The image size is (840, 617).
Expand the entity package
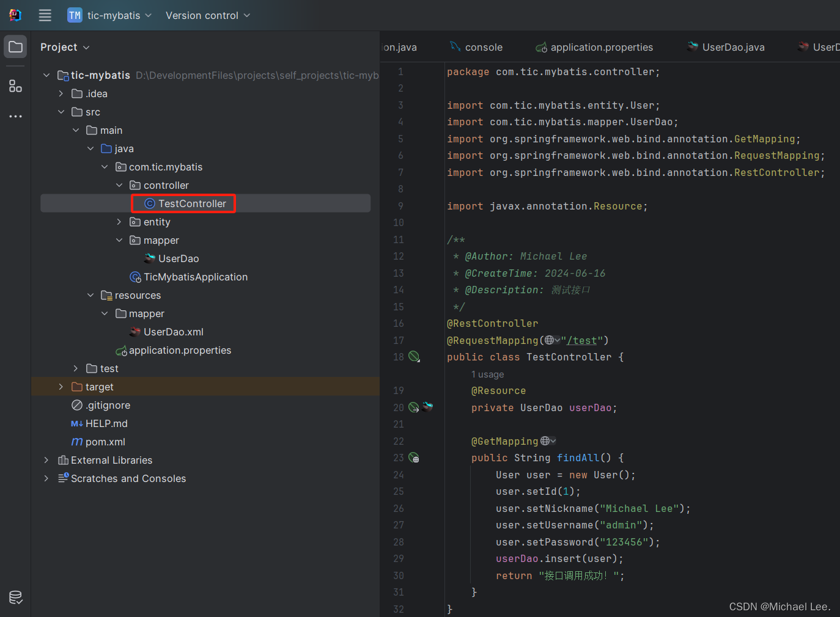pyautogui.click(x=119, y=222)
